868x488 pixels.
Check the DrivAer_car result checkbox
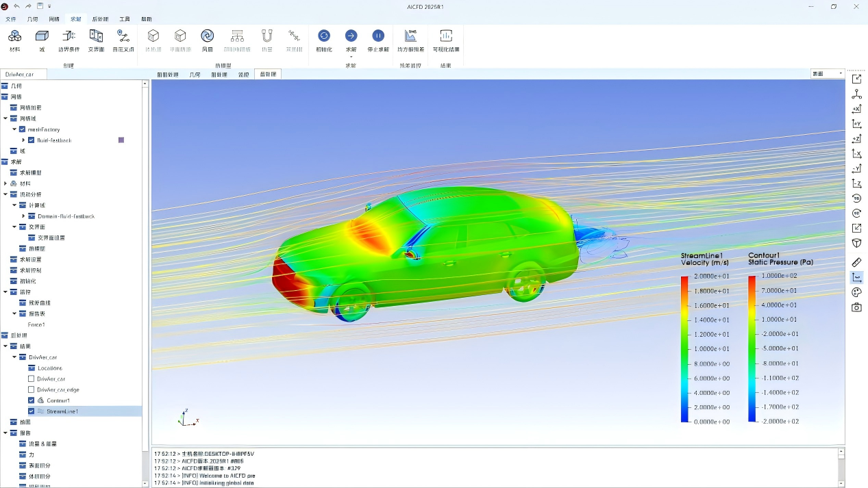coord(31,378)
